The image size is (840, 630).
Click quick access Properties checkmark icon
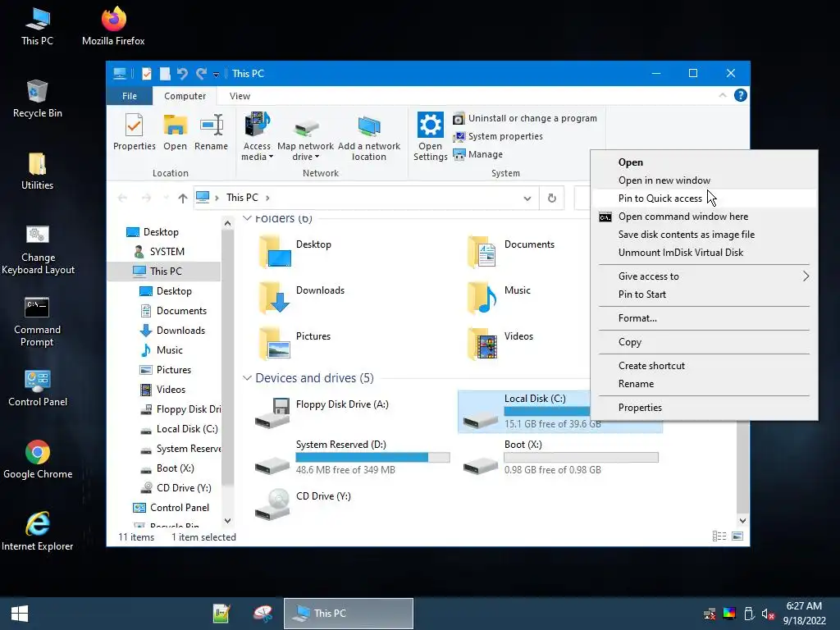click(x=146, y=73)
